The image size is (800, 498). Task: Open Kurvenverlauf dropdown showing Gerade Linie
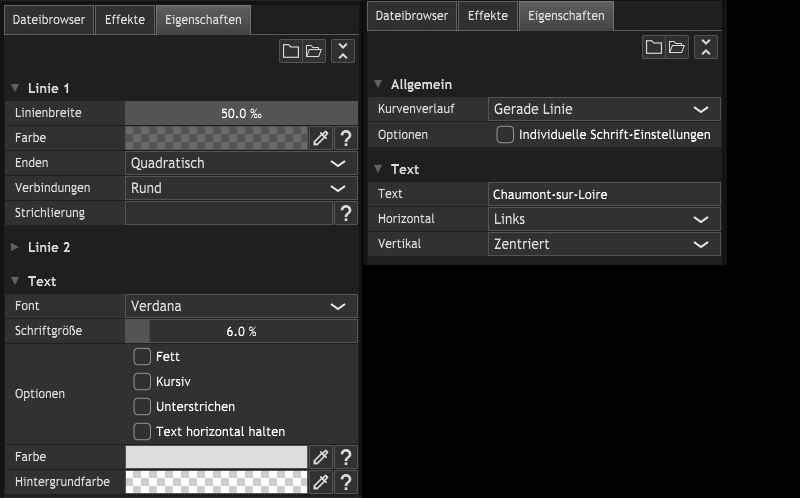click(x=605, y=109)
